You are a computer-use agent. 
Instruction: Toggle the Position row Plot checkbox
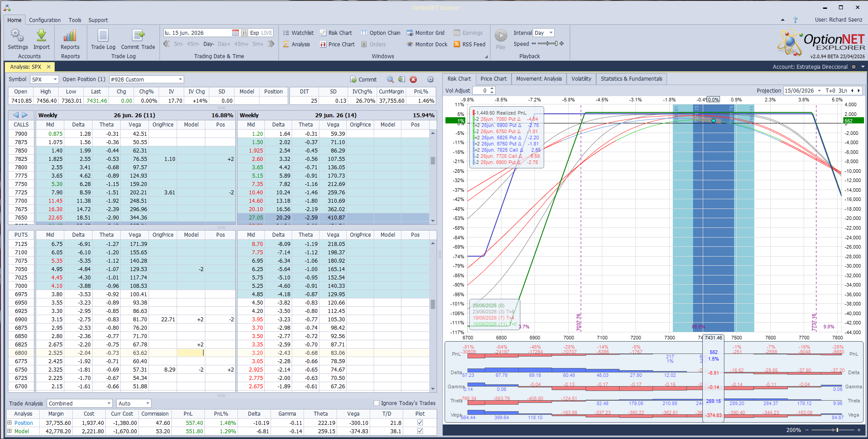pos(420,422)
